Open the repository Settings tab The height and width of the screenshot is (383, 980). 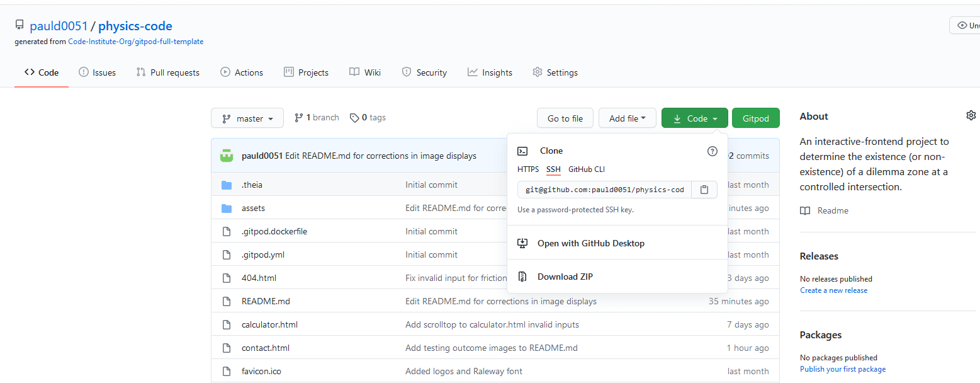(555, 72)
